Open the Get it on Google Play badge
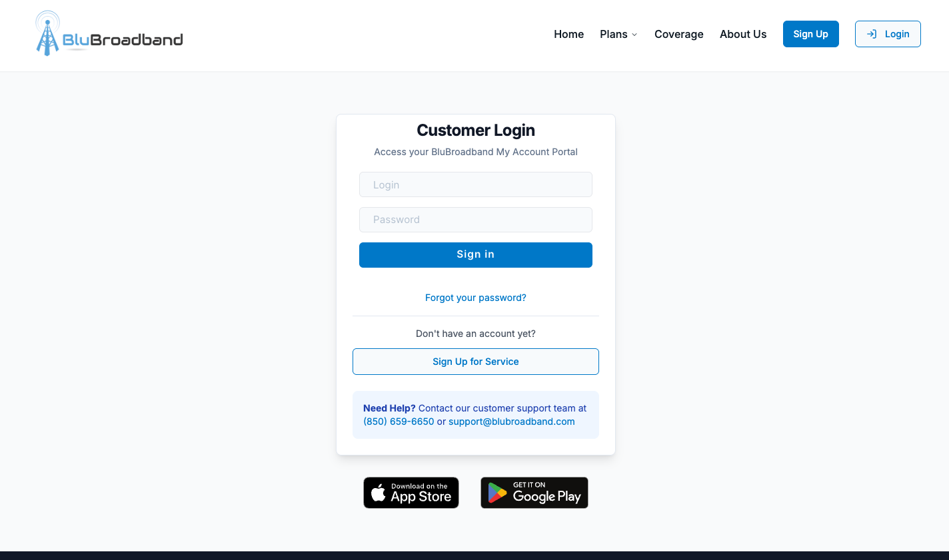The image size is (949, 560). point(534,493)
